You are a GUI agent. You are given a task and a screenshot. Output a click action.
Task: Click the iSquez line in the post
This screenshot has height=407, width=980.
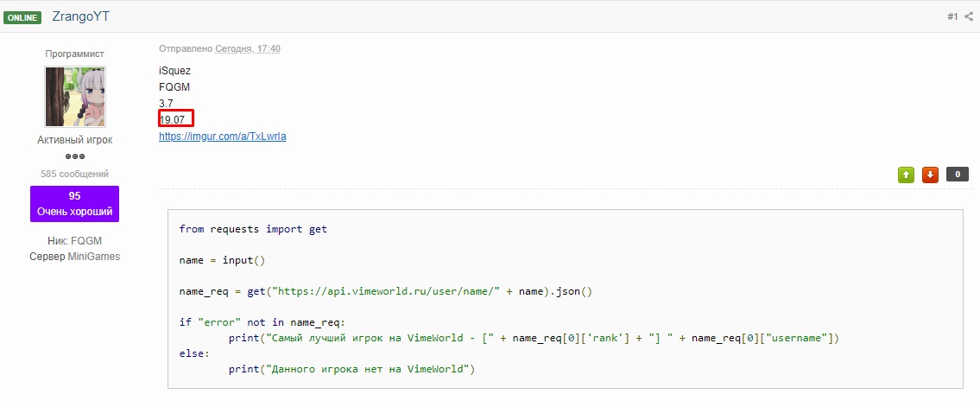click(x=174, y=71)
